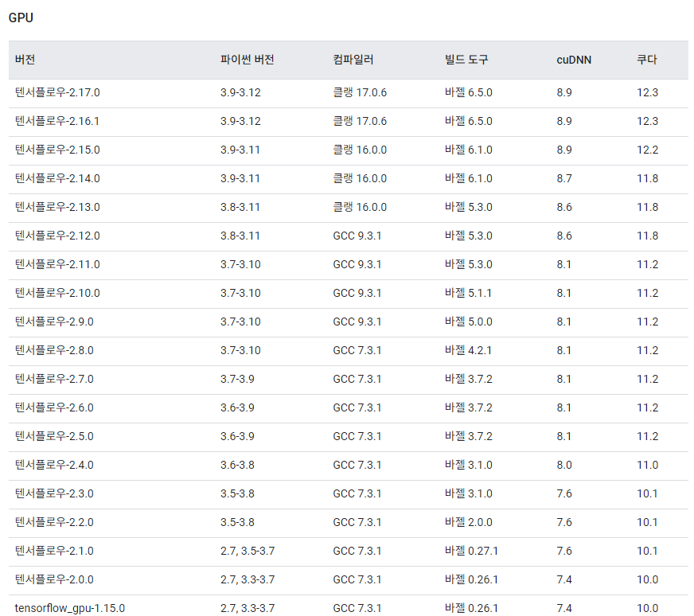The image size is (694, 616).
Task: Click Python 3.7-3.10 in the 2.9.0 row
Action: (241, 322)
